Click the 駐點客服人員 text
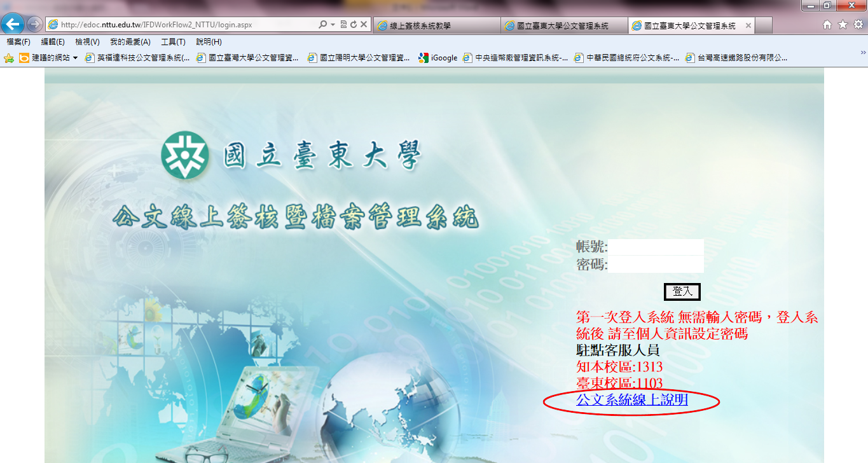Screen dimensions: 868x463 tap(618, 350)
